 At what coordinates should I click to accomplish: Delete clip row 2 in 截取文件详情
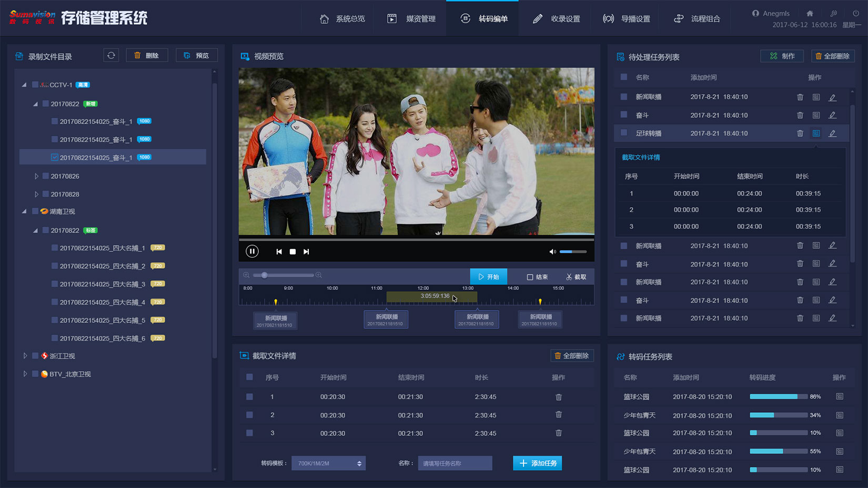559,415
